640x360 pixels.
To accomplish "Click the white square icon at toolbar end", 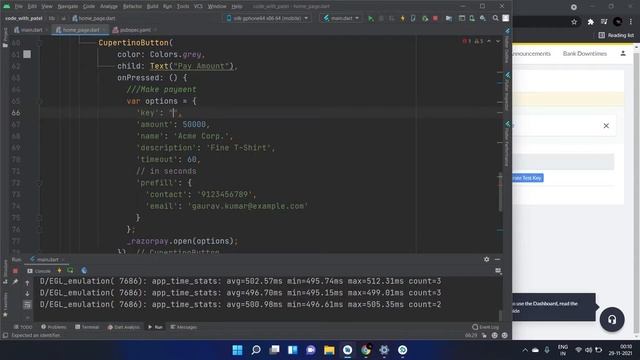I will click(x=506, y=18).
